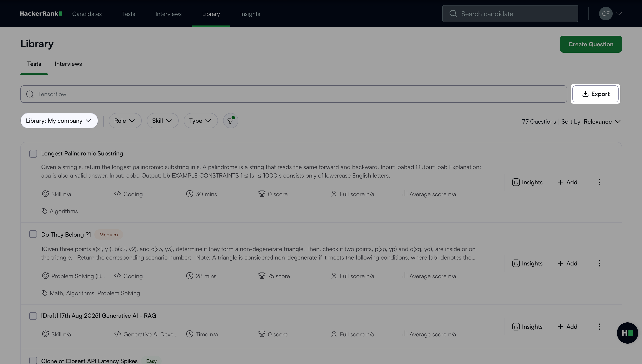Open three-dot menu for Do They Belong

[x=599, y=263]
